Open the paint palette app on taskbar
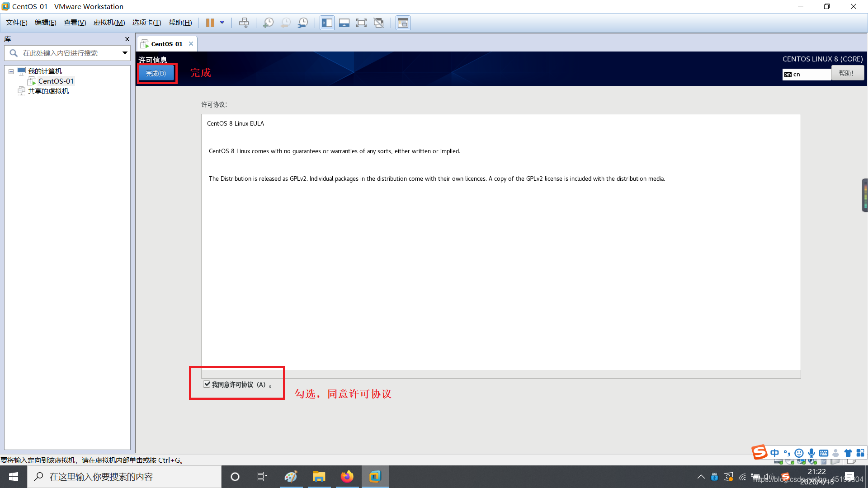 [291, 477]
